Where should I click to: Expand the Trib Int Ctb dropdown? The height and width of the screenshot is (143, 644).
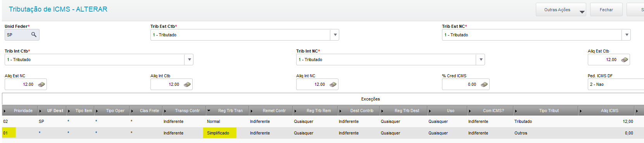189,60
